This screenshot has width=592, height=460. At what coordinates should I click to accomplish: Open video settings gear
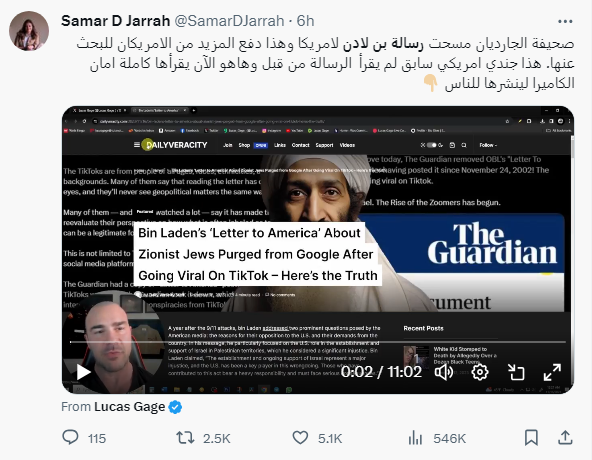point(480,372)
